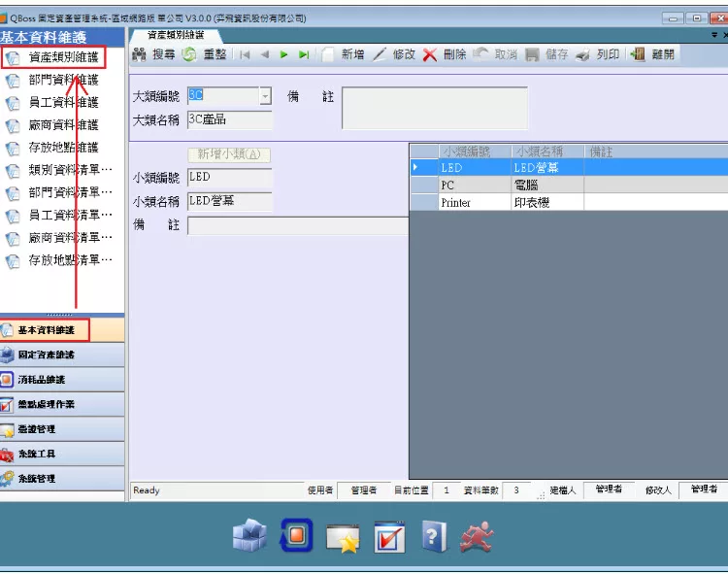Screen dimensions: 728x574
Task: Click the question mark help icon
Action: (x=434, y=535)
